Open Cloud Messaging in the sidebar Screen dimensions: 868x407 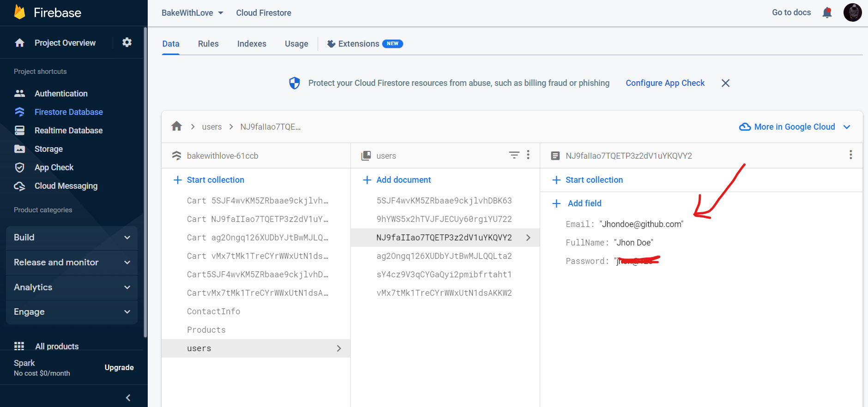(x=66, y=186)
